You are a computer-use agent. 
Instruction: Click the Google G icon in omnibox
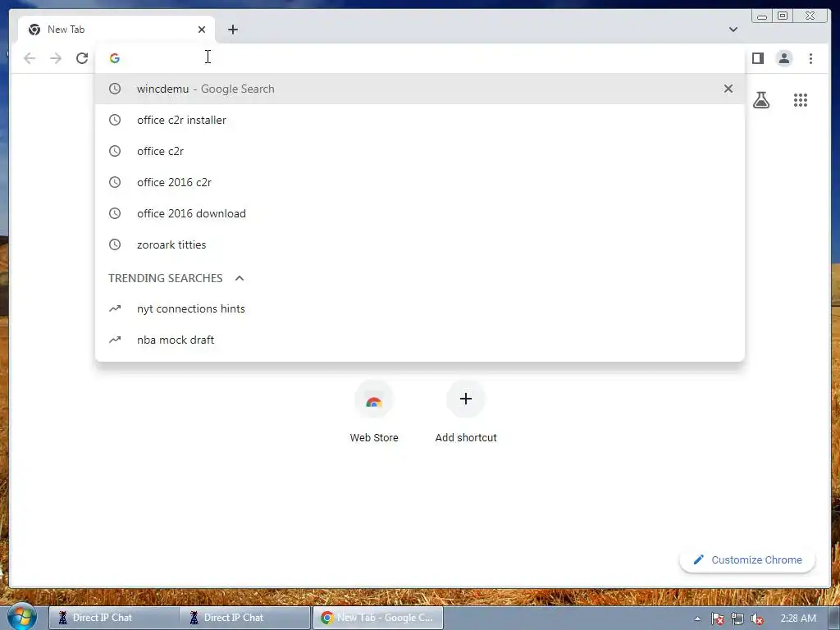(x=115, y=58)
